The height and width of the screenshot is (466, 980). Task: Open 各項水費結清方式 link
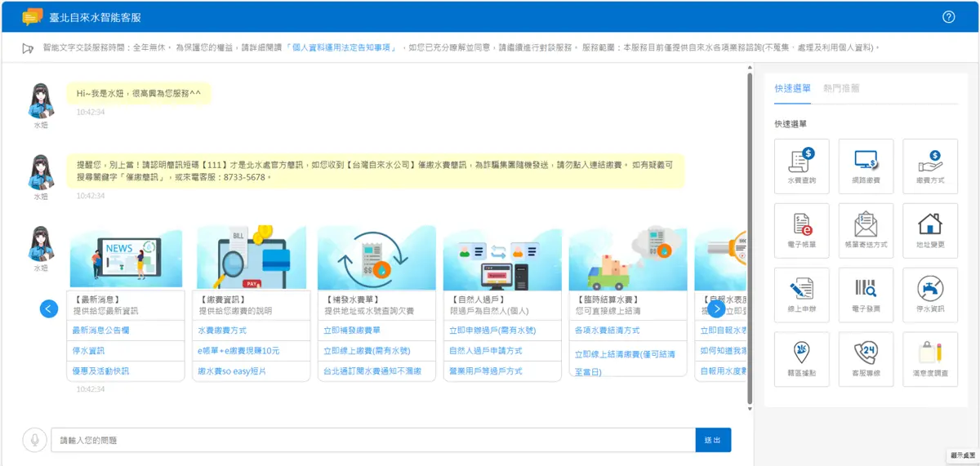[607, 331]
